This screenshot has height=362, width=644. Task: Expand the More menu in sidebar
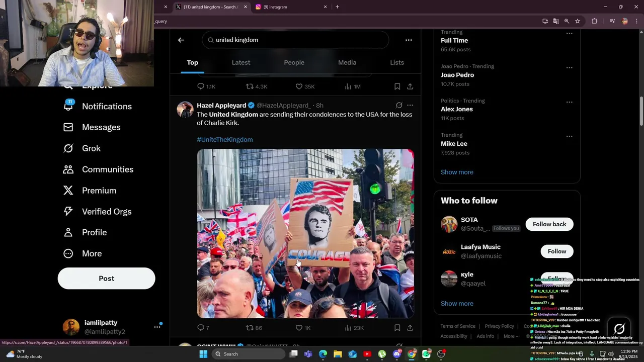[83, 254]
